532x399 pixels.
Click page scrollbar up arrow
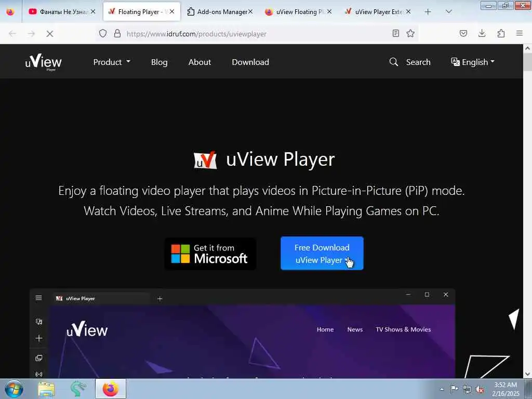[528, 48]
